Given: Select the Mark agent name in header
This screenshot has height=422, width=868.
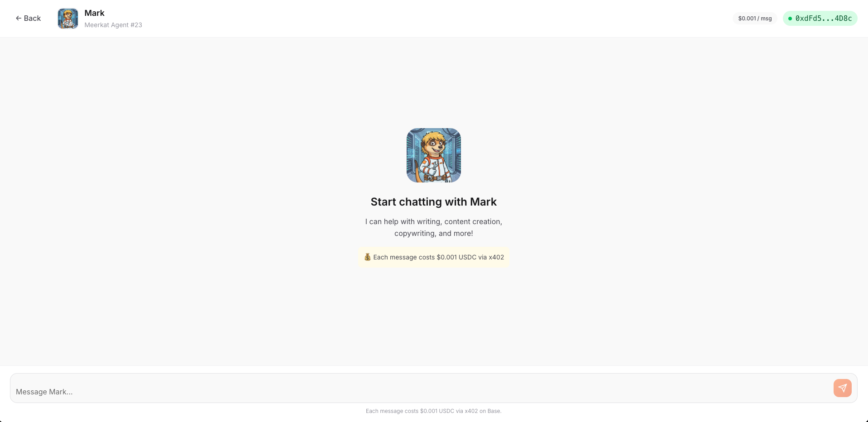Looking at the screenshot, I should pos(94,13).
